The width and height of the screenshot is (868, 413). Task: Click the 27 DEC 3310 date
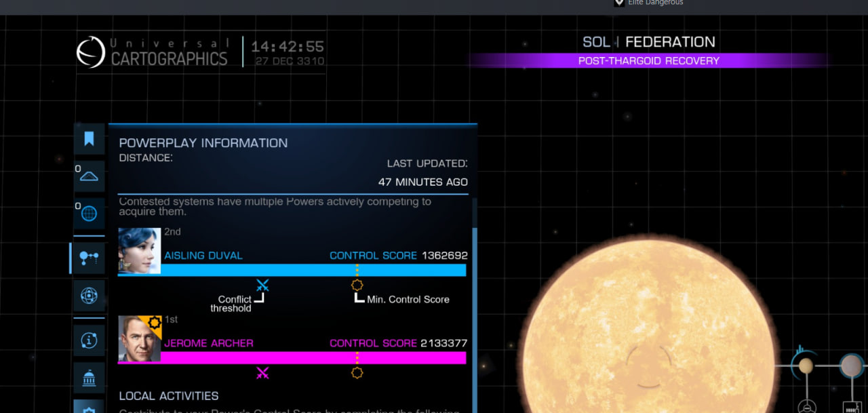[290, 61]
